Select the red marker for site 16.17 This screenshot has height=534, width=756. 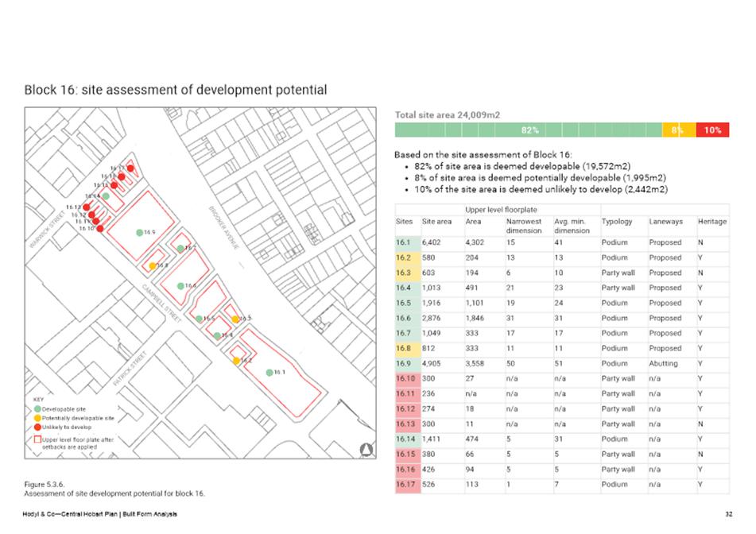tap(130, 168)
